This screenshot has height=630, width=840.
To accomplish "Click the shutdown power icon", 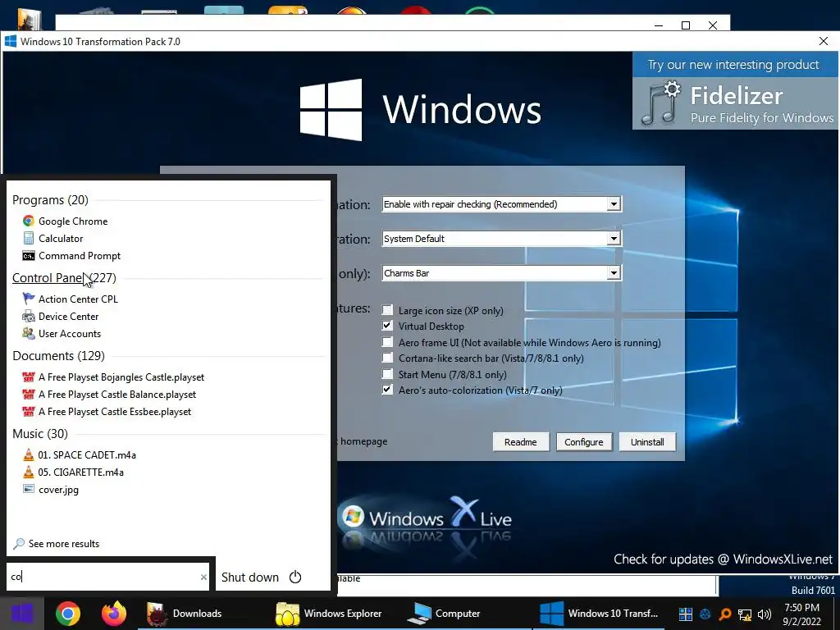I will tap(295, 577).
